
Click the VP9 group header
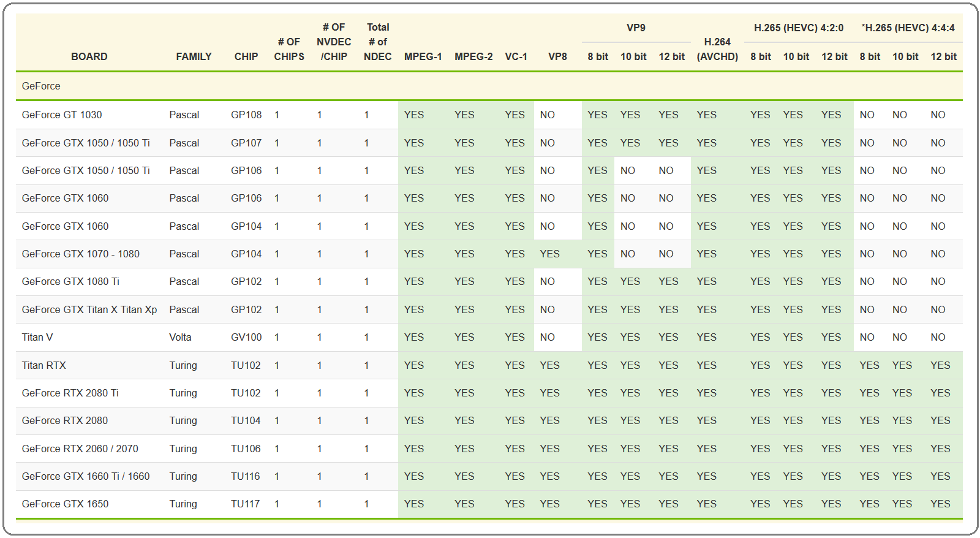(636, 28)
